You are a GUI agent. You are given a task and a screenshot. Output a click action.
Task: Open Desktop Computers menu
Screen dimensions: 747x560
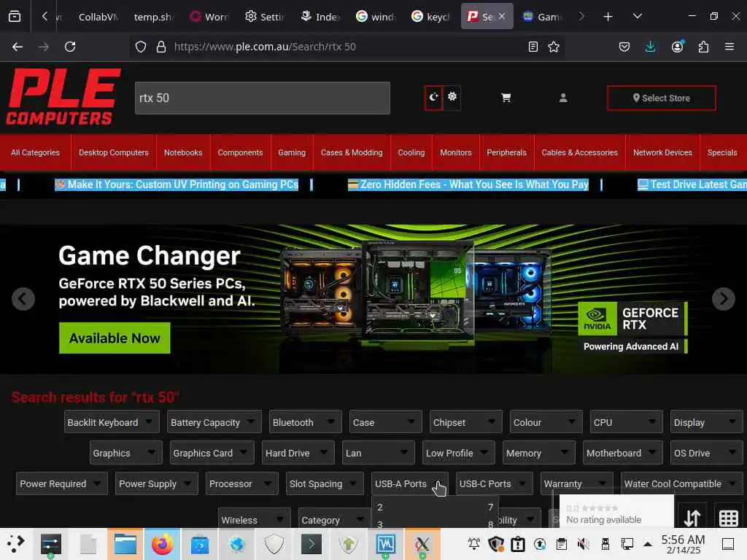coord(113,152)
